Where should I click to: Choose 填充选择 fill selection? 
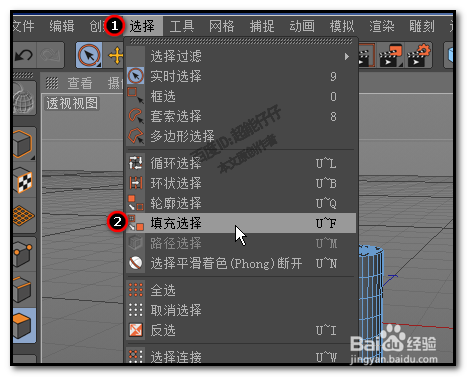[x=241, y=223]
